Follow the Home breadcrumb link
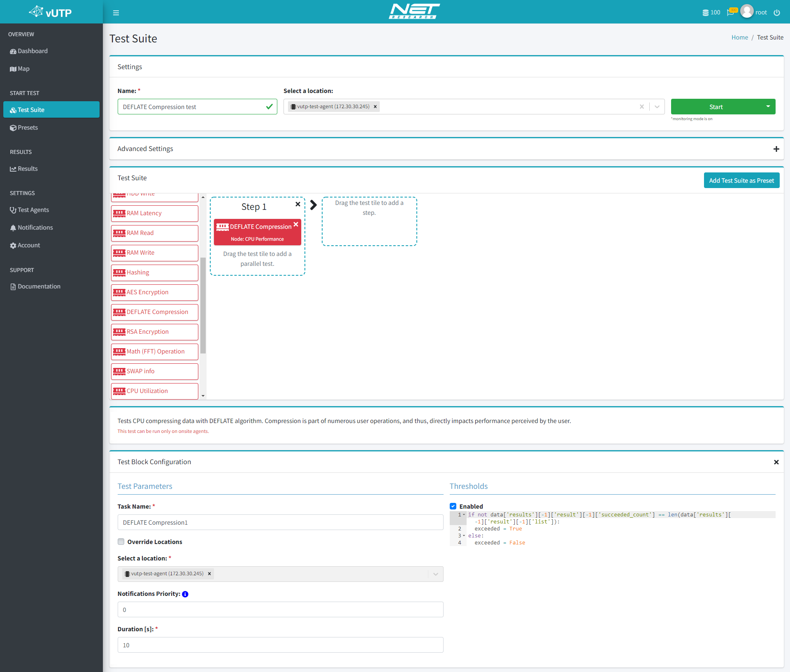The height and width of the screenshot is (672, 790). tap(739, 37)
